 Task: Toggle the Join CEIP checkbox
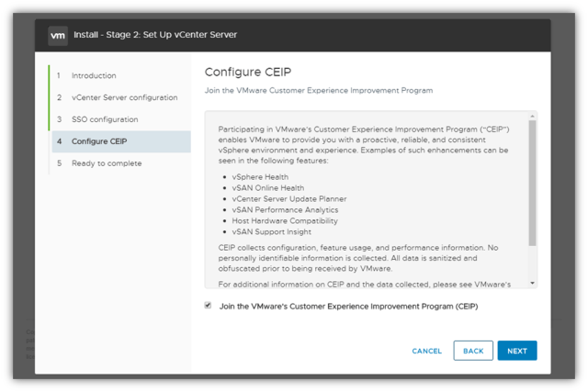click(209, 306)
